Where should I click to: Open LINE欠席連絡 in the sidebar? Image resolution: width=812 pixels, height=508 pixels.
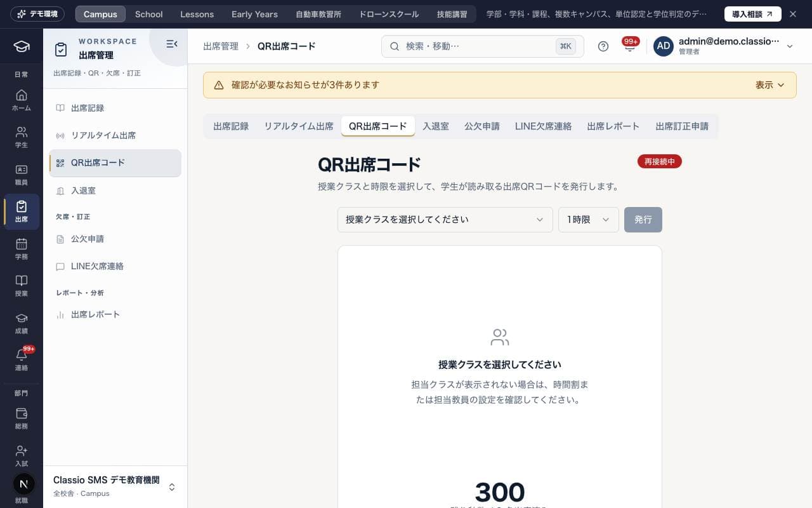[x=115, y=266]
